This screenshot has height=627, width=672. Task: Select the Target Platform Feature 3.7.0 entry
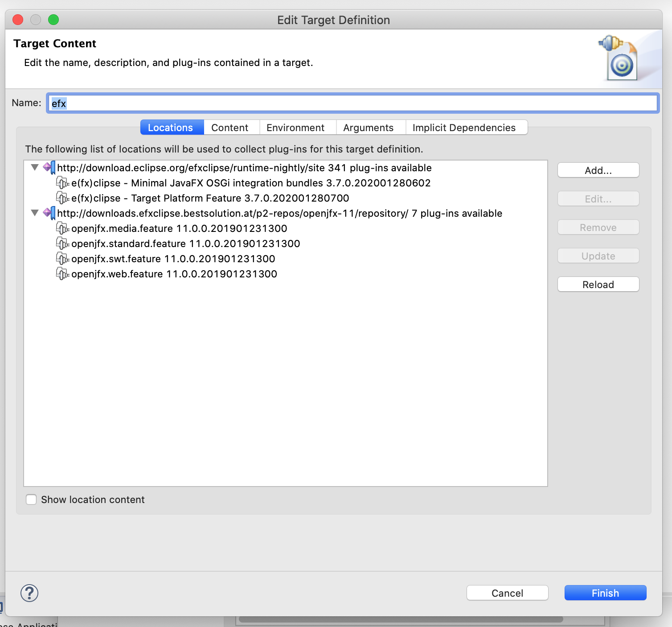pos(210,198)
